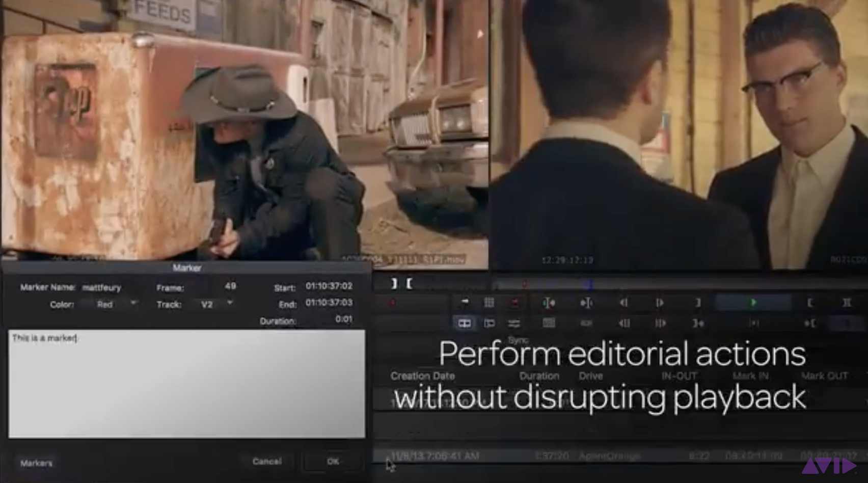This screenshot has width=868, height=483.
Task: Click the red marker on position bar
Action: point(525,284)
